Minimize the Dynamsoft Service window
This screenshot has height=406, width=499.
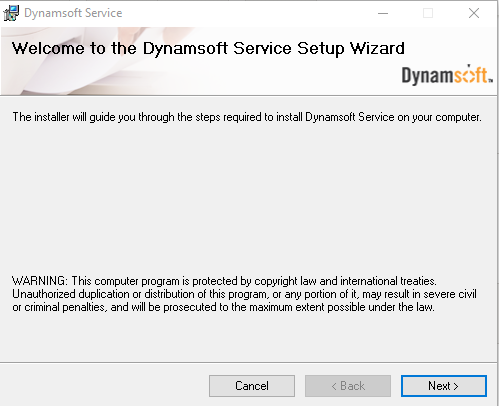pos(383,13)
